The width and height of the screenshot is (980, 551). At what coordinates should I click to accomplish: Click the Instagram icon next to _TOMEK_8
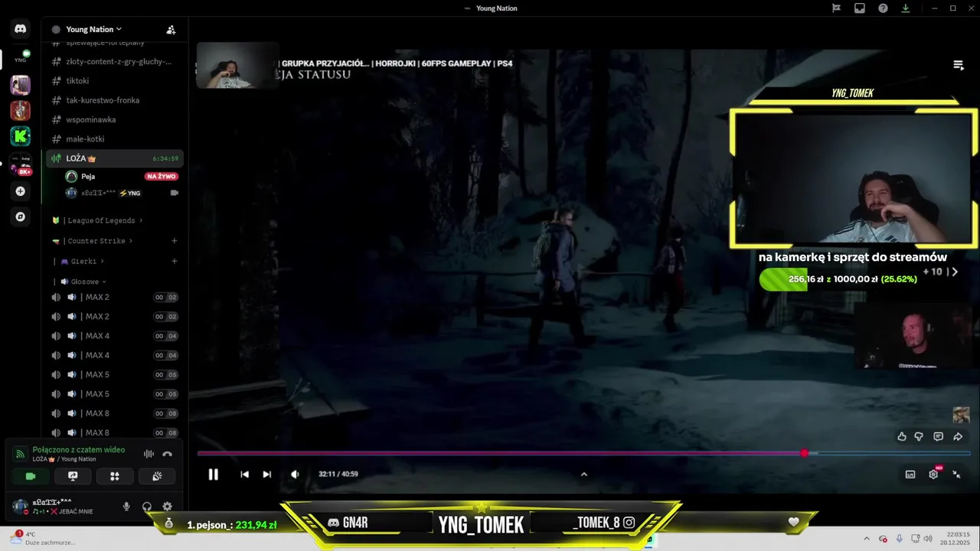tap(629, 523)
